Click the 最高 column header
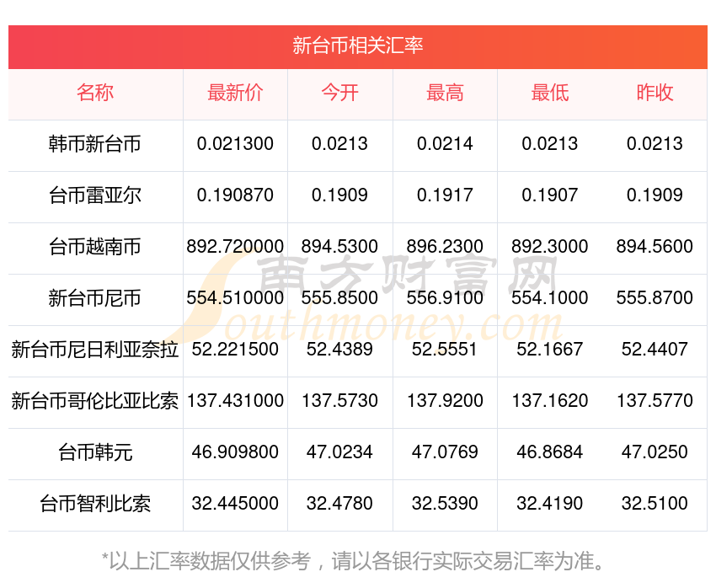Viewport: 716px width, 588px height. pos(445,93)
